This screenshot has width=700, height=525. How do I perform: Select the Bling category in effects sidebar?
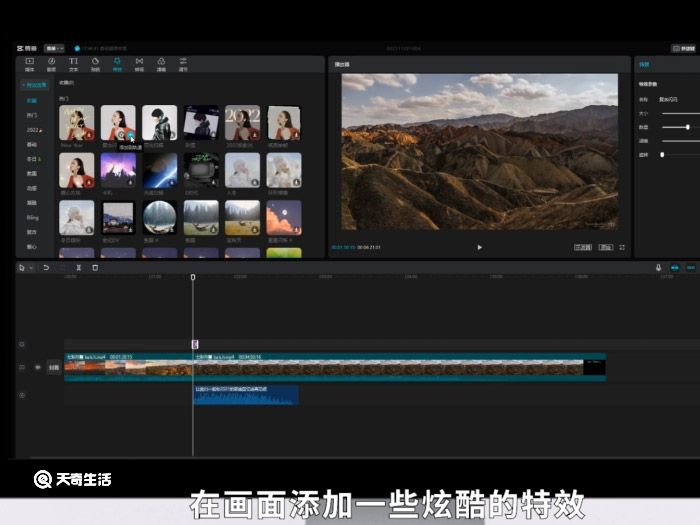[x=33, y=218]
